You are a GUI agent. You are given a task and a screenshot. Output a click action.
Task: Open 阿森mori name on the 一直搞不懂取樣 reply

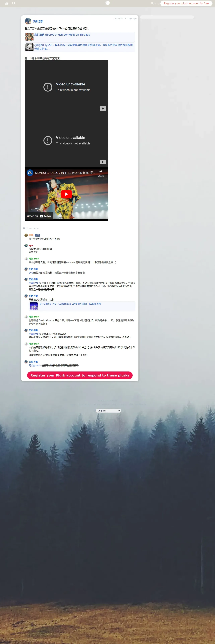34,344
